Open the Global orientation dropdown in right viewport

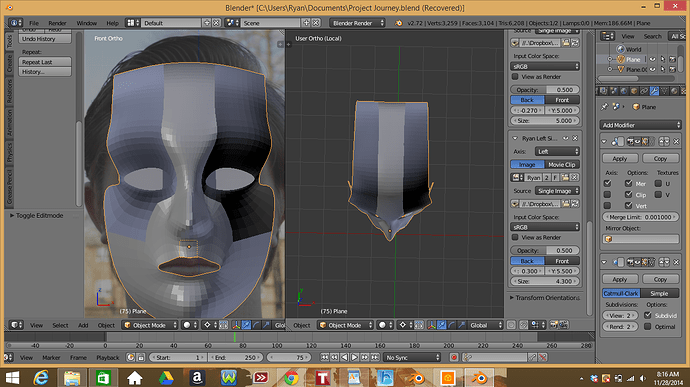[485, 325]
